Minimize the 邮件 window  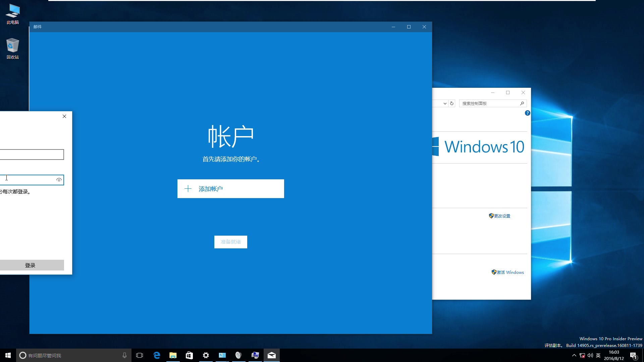tap(393, 27)
